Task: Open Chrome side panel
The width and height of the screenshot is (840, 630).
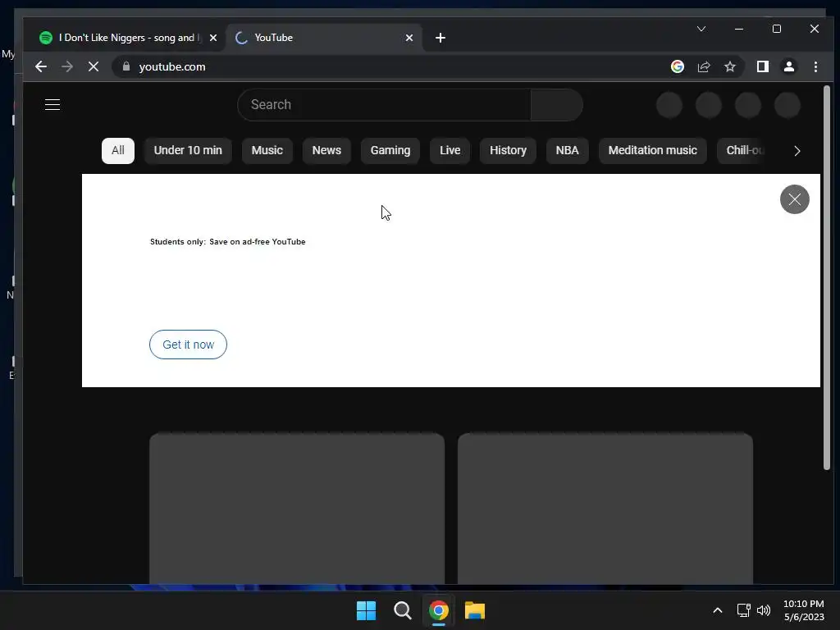Action: [x=763, y=66]
